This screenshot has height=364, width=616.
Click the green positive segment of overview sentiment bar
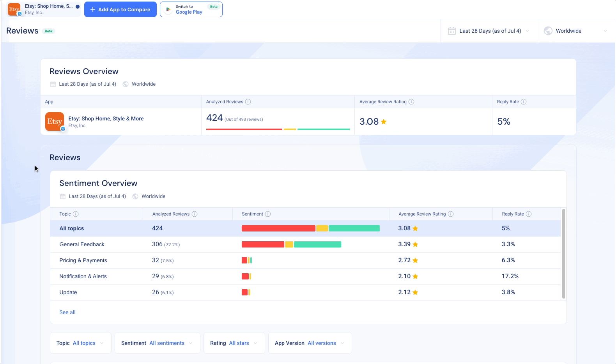click(324, 129)
